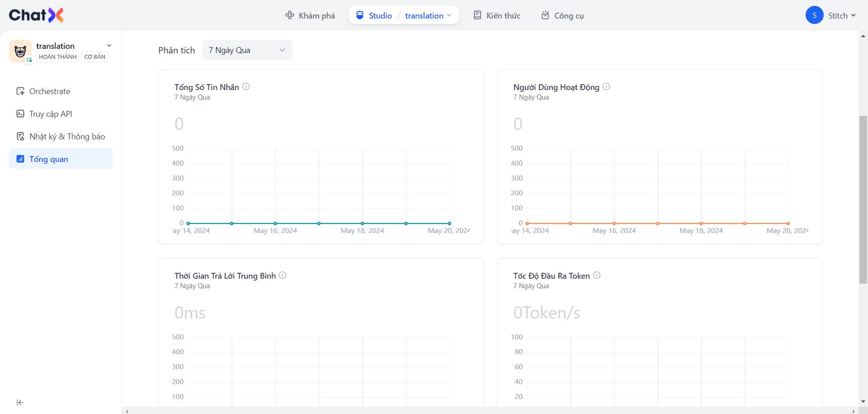Select Tổng quan in the sidebar
The height and width of the screenshot is (414, 868).
point(49,159)
